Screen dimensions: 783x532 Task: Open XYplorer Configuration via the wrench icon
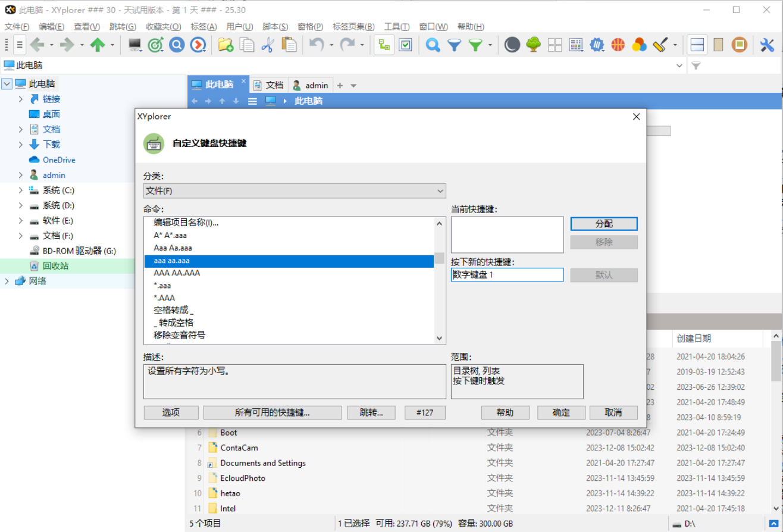click(763, 44)
